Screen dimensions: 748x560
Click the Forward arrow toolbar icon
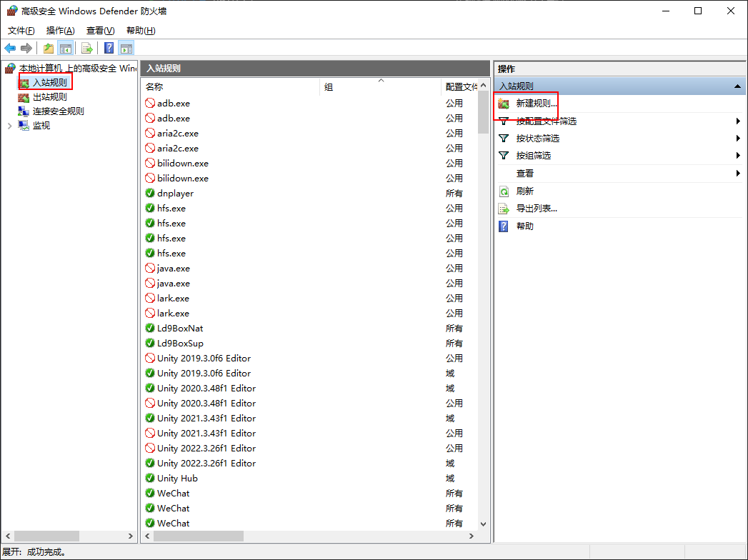26,48
